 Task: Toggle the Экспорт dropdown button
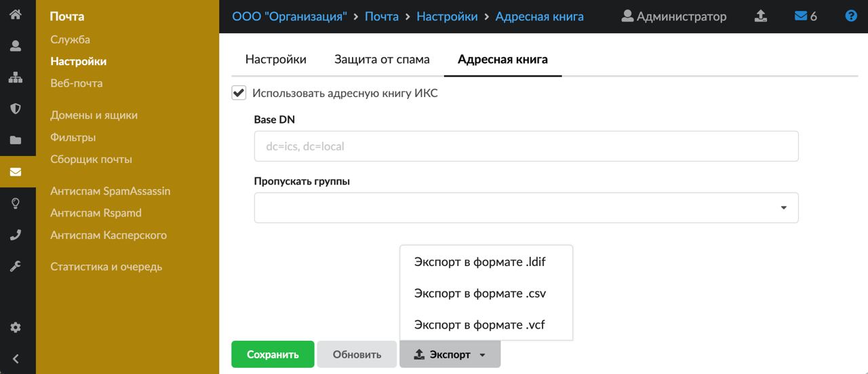(x=450, y=354)
